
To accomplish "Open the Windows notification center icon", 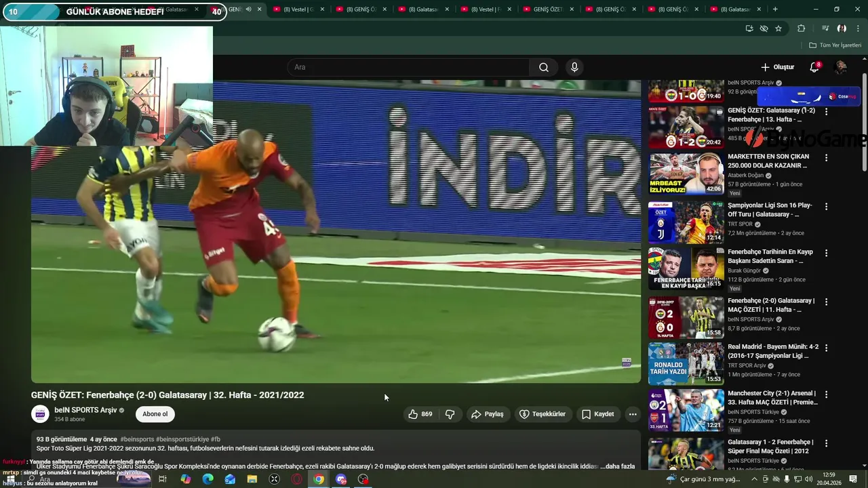I will tap(853, 479).
